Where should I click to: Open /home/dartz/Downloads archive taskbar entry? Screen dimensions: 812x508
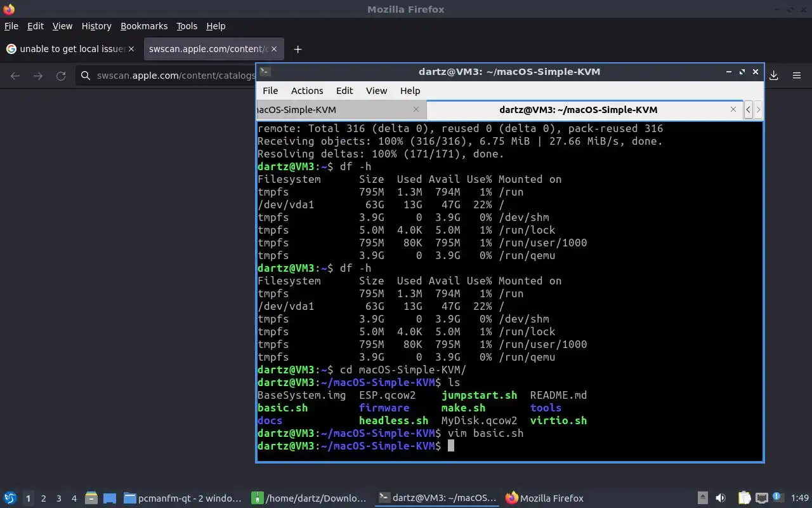click(x=310, y=498)
